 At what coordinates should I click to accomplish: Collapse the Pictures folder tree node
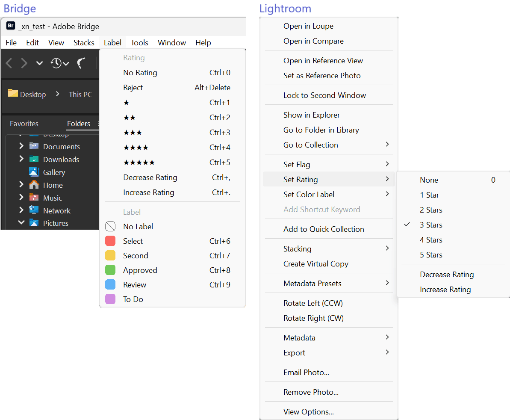21,223
